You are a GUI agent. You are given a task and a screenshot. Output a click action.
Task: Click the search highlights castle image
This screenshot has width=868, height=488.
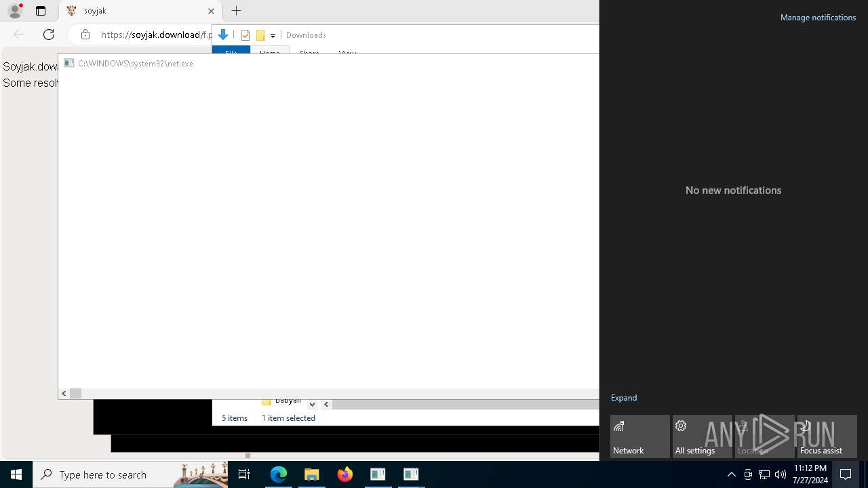(201, 474)
